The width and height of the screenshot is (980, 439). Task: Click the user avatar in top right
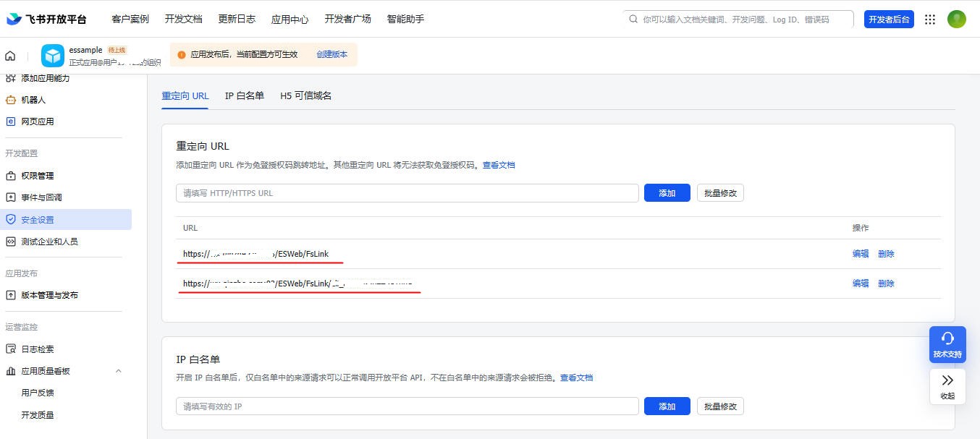(x=956, y=20)
